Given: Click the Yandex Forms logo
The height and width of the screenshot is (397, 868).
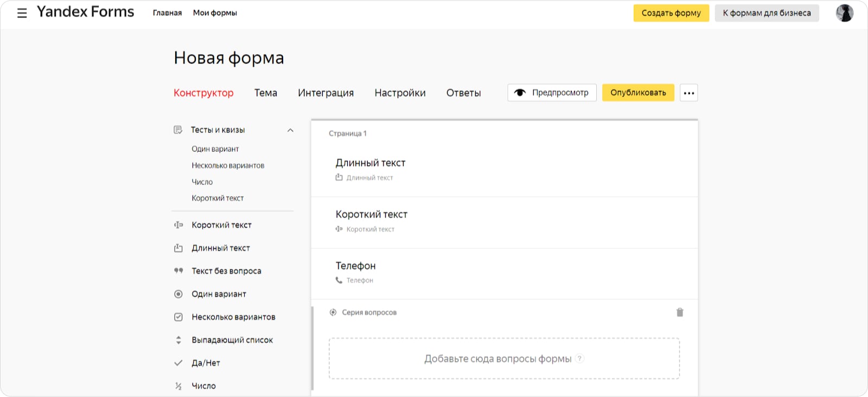Looking at the screenshot, I should (85, 12).
